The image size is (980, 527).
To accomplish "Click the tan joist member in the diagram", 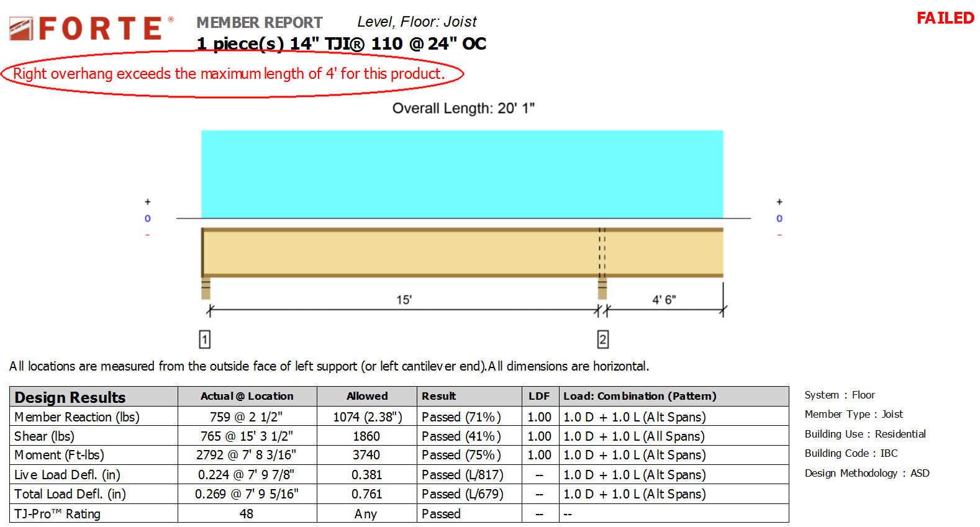I will (462, 253).
